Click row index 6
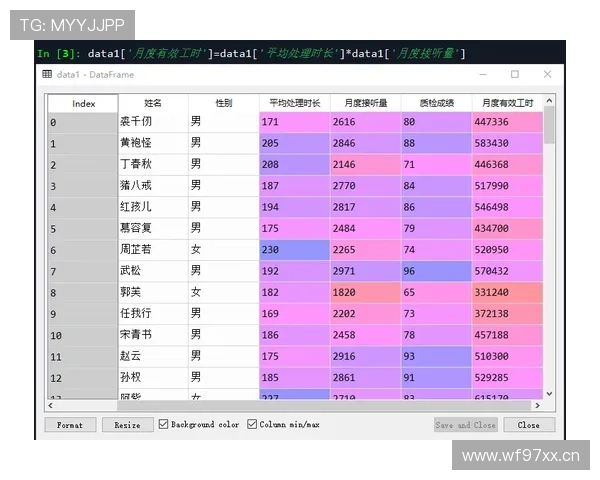 tap(83, 250)
